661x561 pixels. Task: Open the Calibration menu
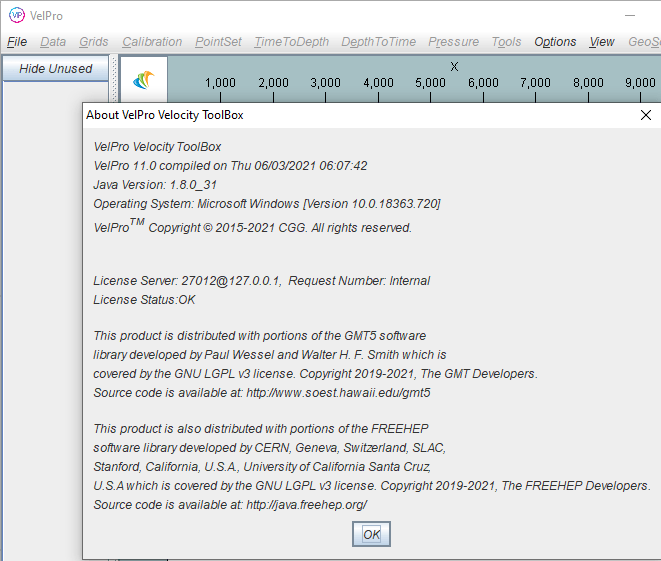coord(152,42)
